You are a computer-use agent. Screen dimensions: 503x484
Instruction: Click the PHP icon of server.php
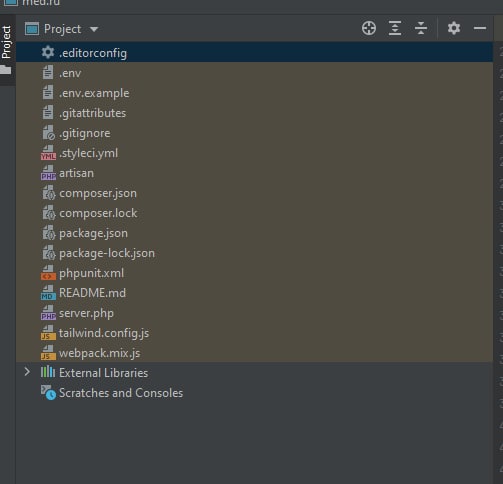[x=48, y=313]
